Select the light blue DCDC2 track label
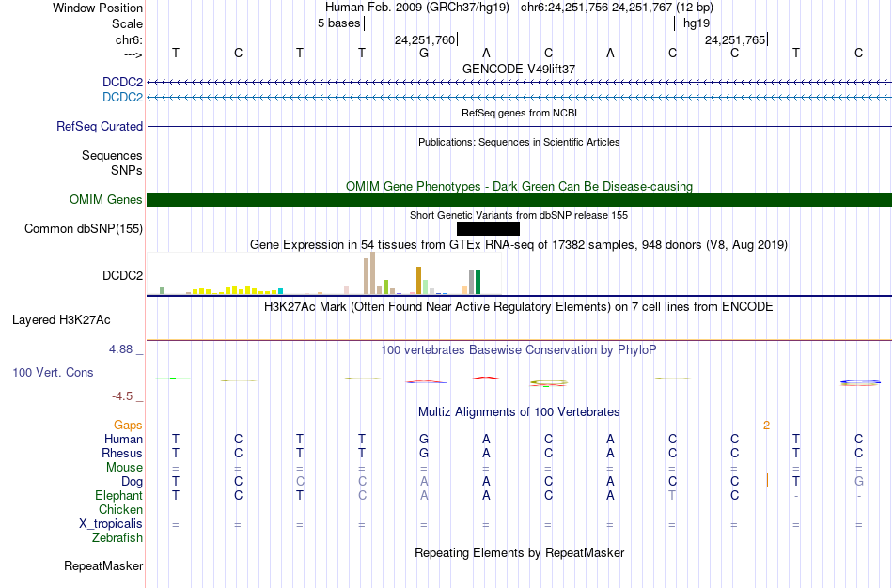This screenshot has height=588, width=893. (x=122, y=97)
